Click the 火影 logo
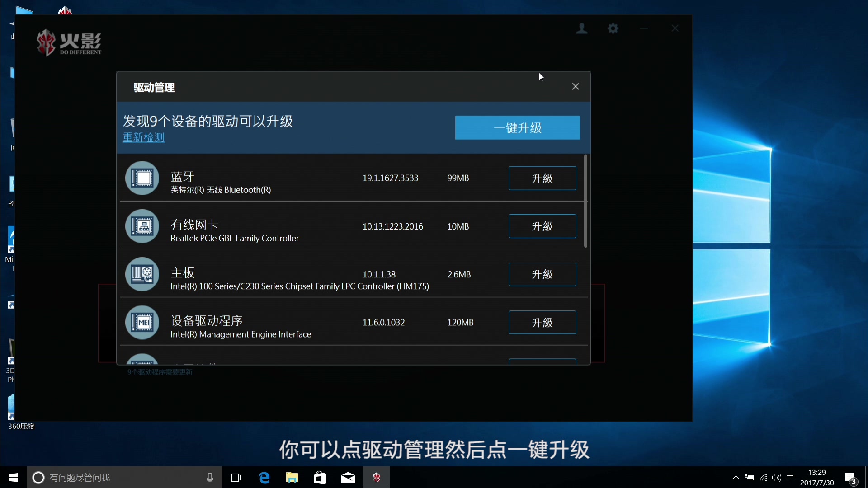 (69, 43)
